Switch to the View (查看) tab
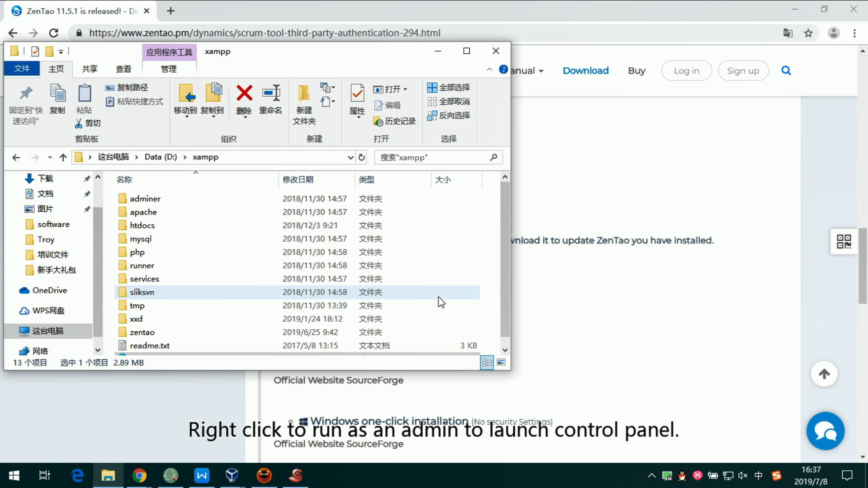868x488 pixels. 123,69
